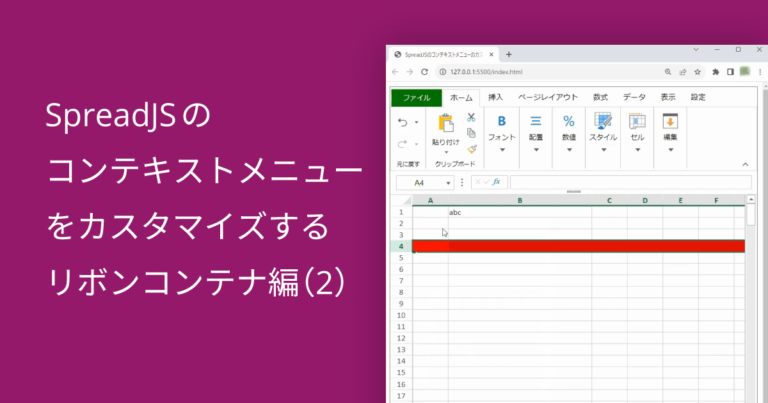The image size is (768, 403).
Task: Toggle the browser side panel icon
Action: point(730,72)
